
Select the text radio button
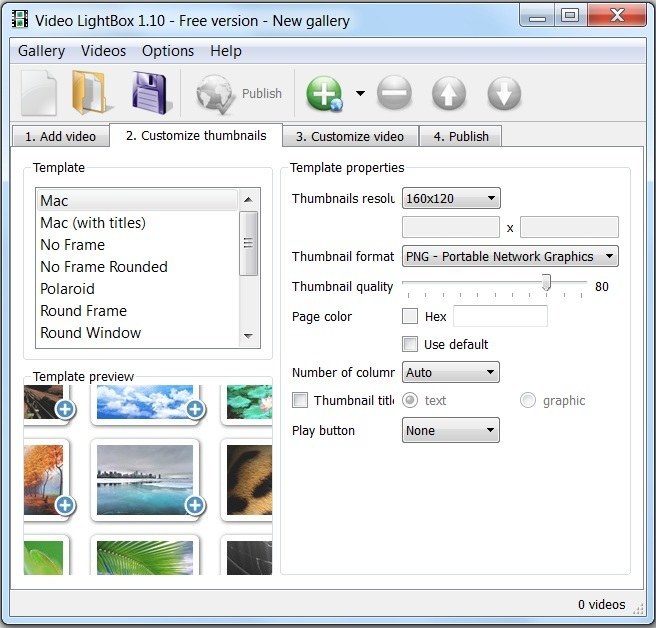click(410, 400)
